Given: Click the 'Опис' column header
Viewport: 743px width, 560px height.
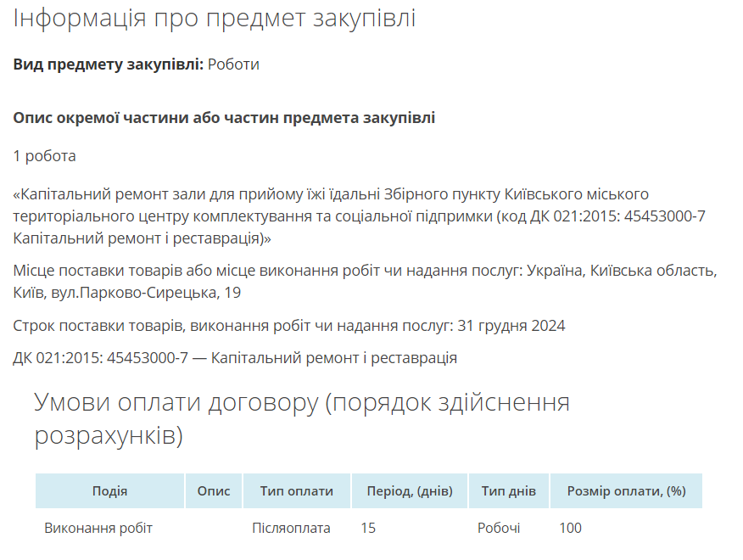Looking at the screenshot, I should (x=213, y=491).
